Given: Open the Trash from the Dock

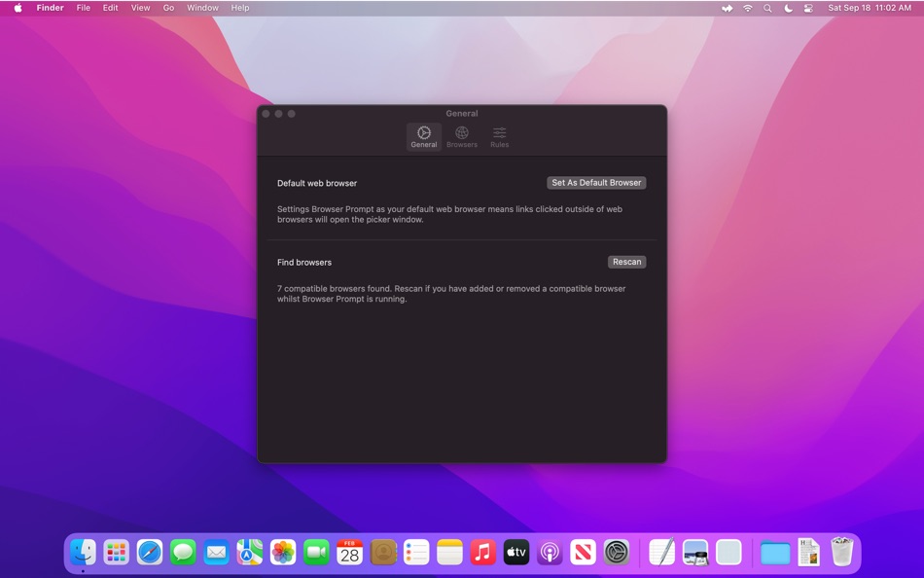Looking at the screenshot, I should pyautogui.click(x=842, y=552).
